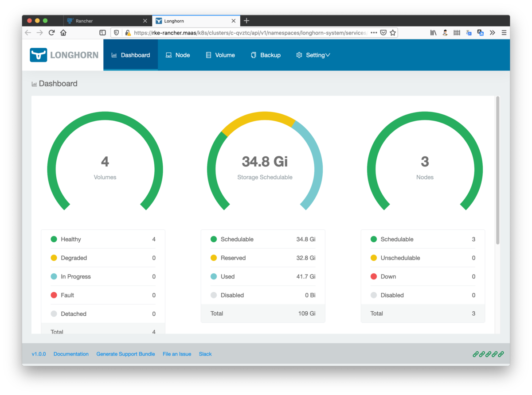Click the browser Forward arrow

tap(40, 33)
